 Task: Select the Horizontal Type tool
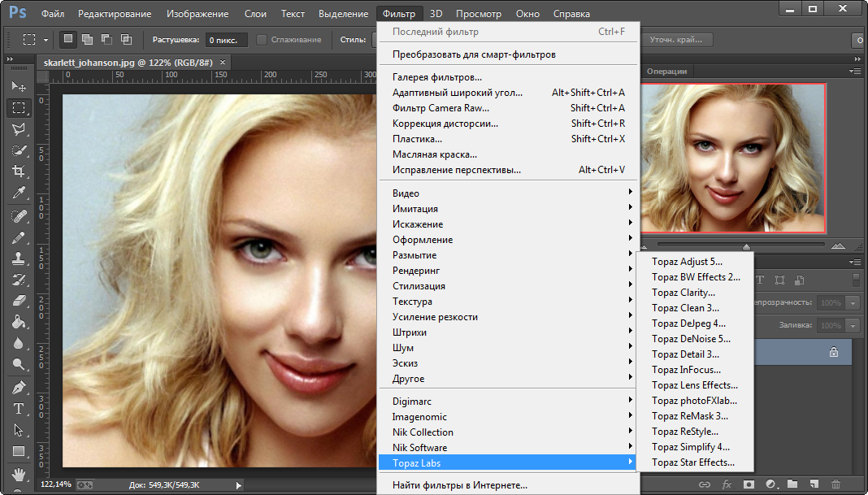19,408
